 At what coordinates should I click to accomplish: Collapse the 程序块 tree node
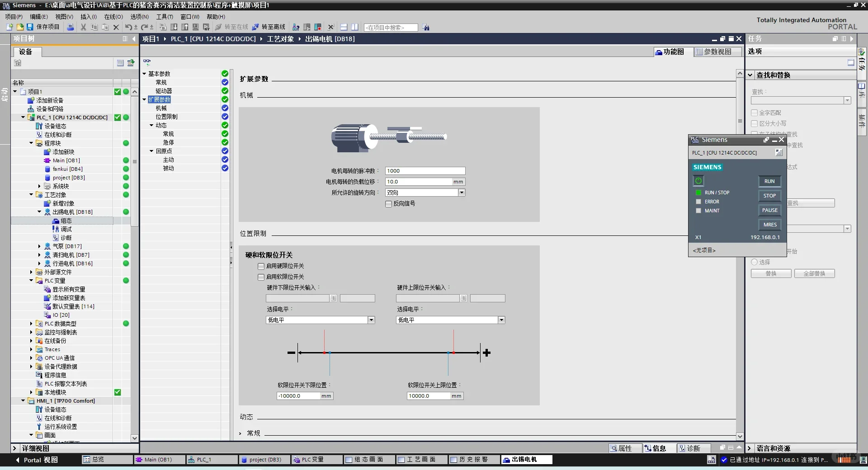31,143
